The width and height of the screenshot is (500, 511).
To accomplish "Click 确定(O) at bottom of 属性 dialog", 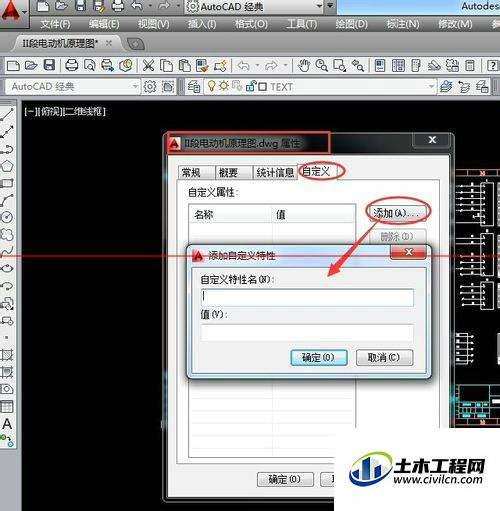I will 285,479.
